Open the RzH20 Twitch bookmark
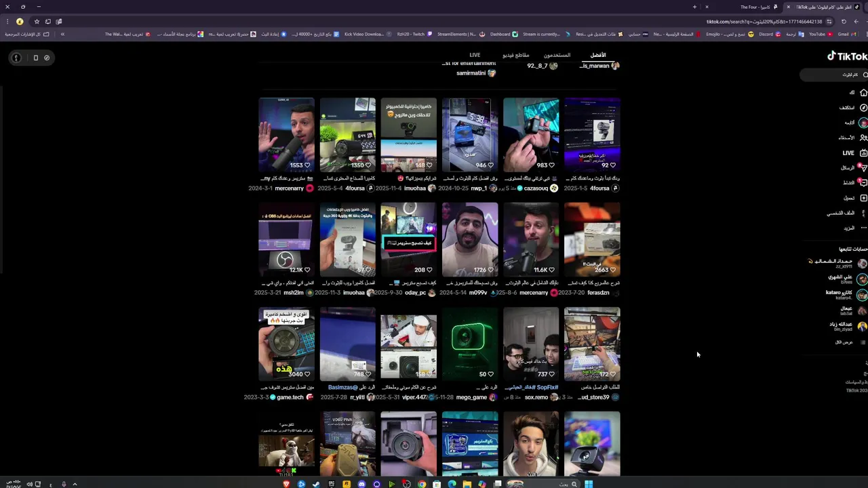 tap(414, 34)
